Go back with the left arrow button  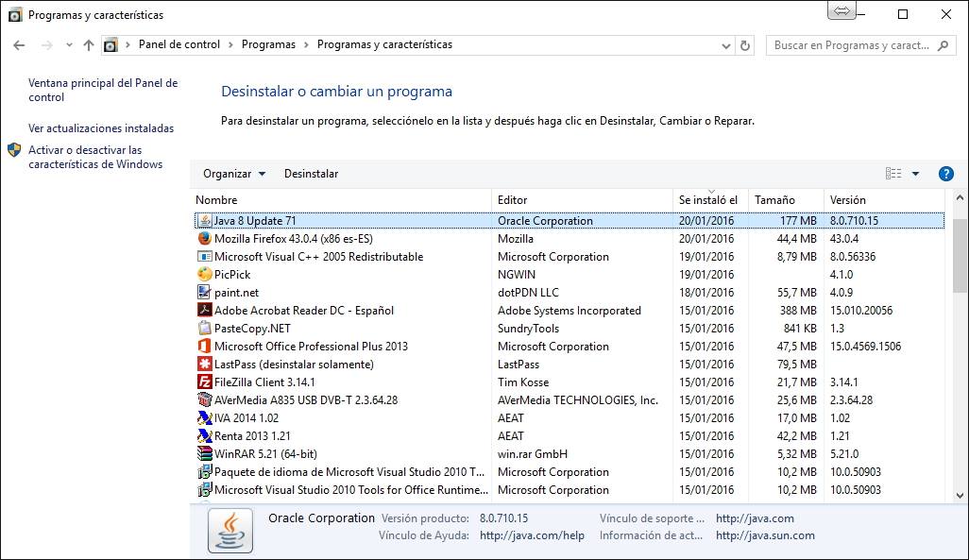pyautogui.click(x=19, y=45)
